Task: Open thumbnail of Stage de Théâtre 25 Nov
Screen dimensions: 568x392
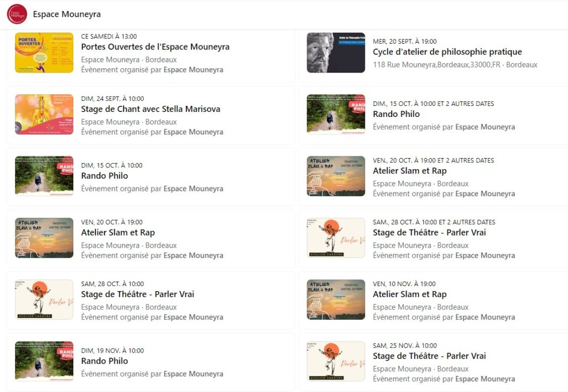Action: 336,362
